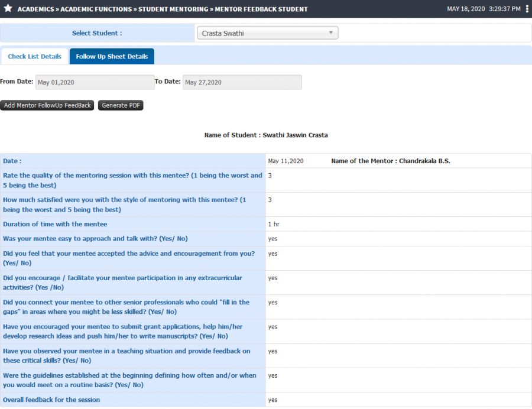Click yes answer for mentee easy to approach
This screenshot has height=409, width=532.
click(273, 239)
